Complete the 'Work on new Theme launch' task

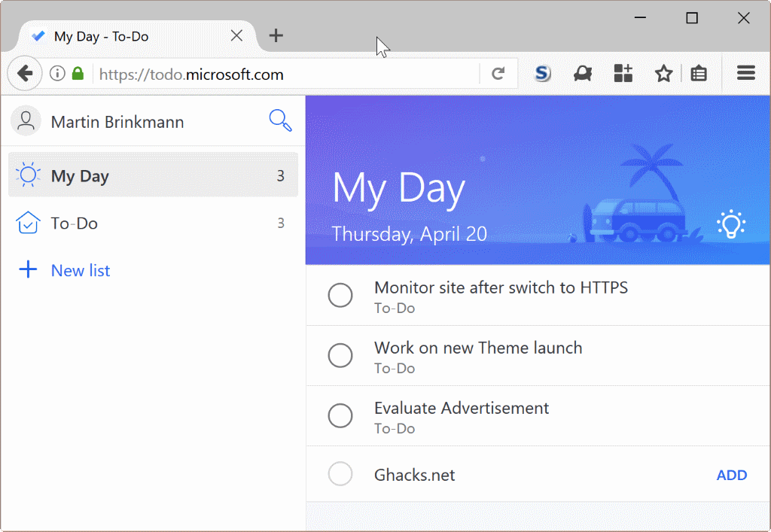tap(340, 355)
